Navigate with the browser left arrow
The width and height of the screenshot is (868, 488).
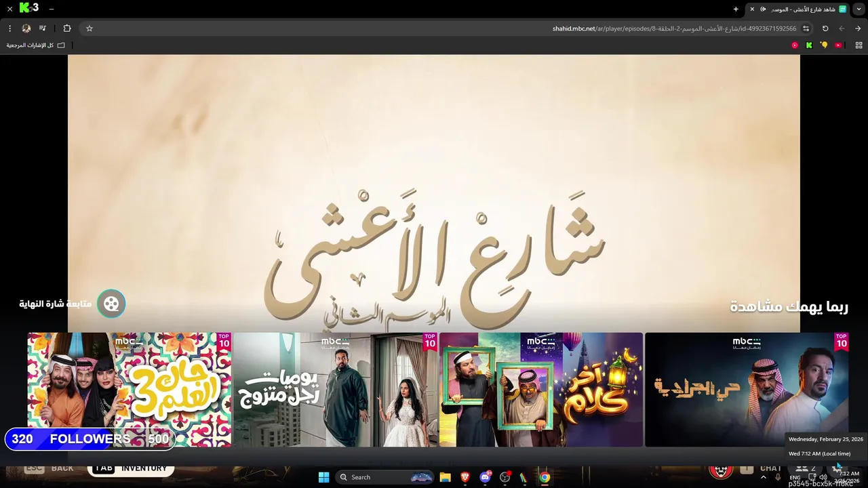[842, 28]
